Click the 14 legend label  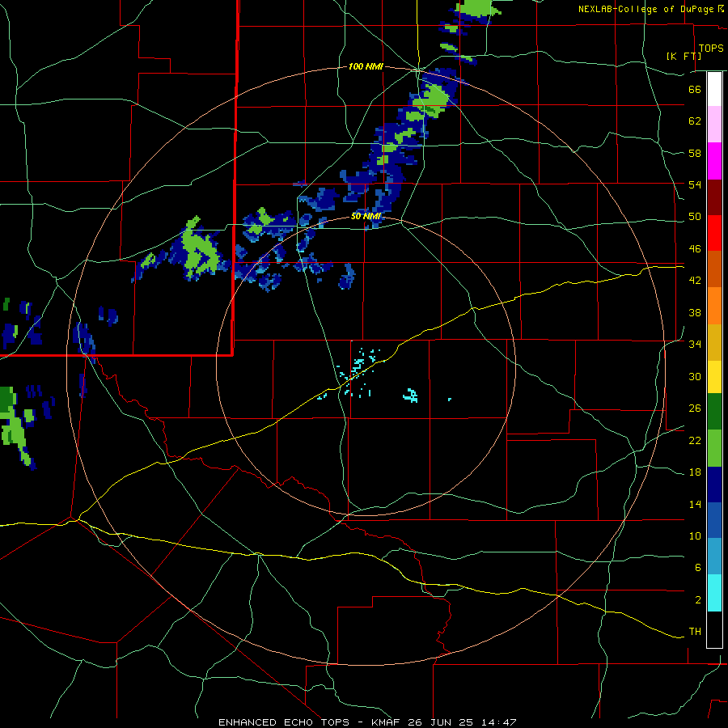click(x=695, y=504)
